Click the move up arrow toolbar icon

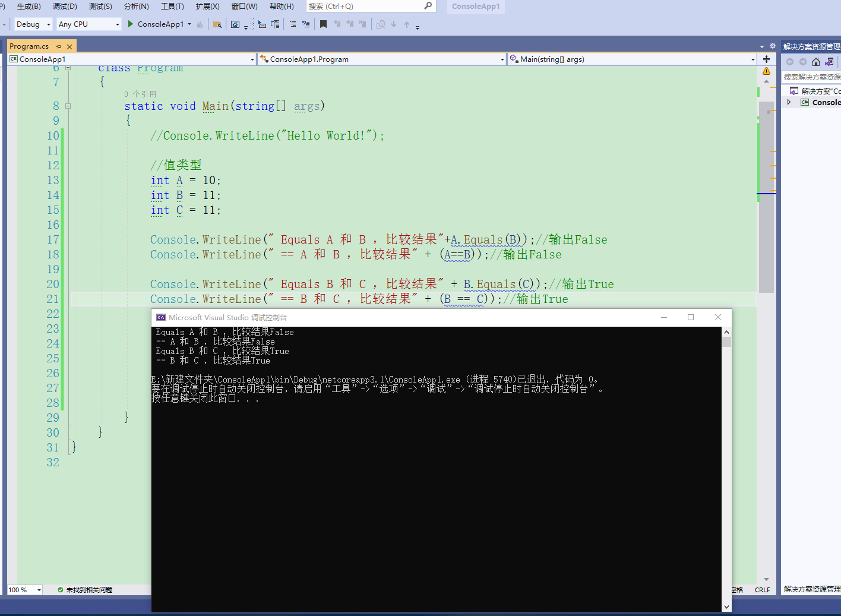(x=407, y=24)
